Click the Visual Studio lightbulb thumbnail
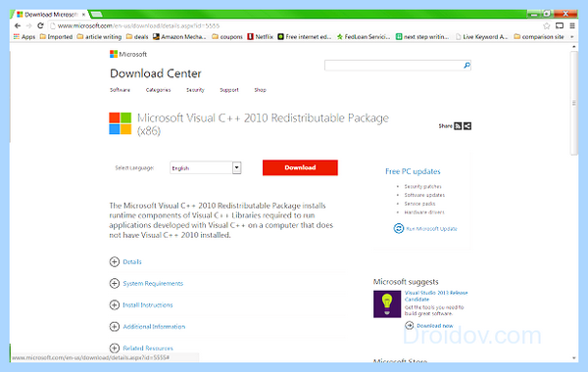This screenshot has width=588, height=372. tap(387, 303)
